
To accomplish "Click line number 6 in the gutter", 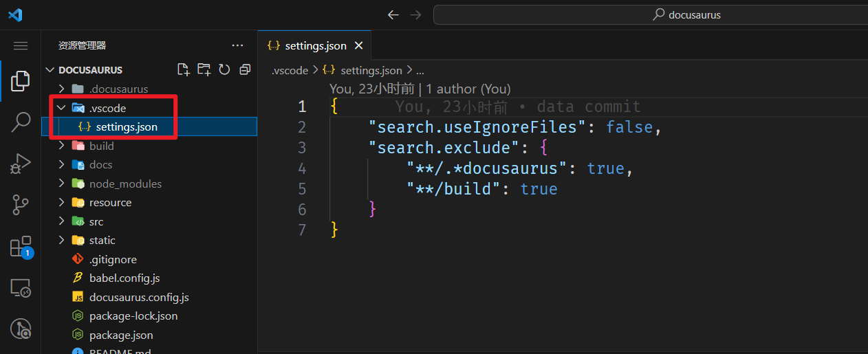I will (302, 209).
